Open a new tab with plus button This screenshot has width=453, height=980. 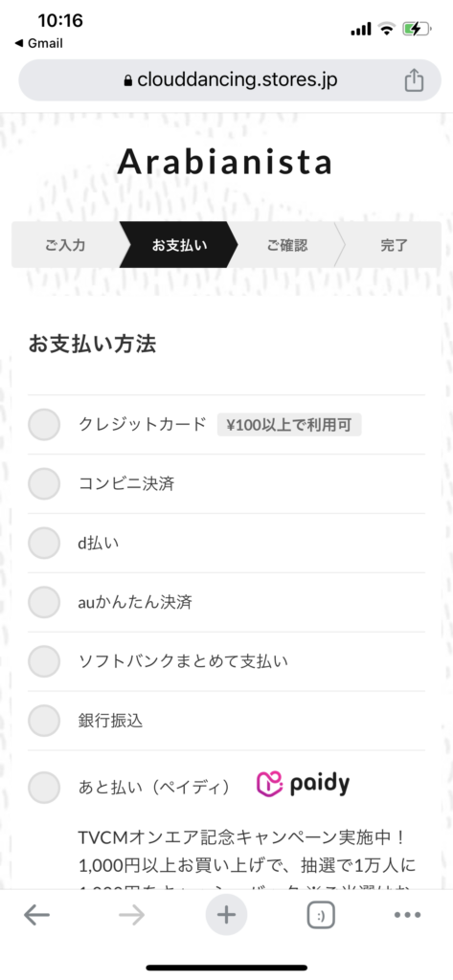pos(226,915)
